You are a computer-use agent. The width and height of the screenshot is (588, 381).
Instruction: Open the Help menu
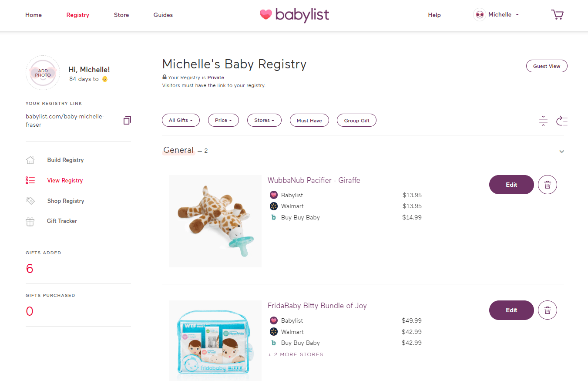(434, 14)
